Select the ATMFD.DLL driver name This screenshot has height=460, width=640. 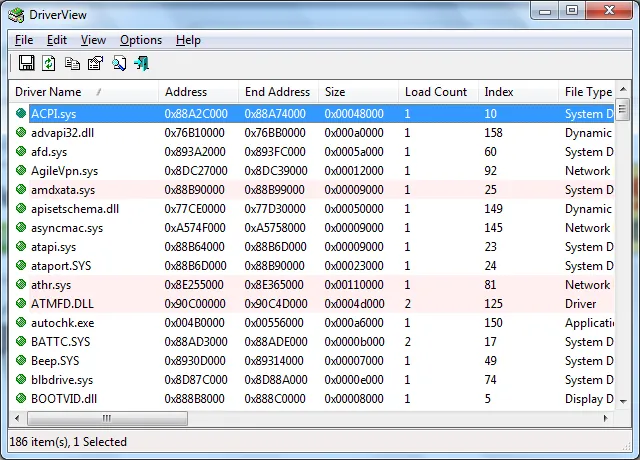(62, 304)
